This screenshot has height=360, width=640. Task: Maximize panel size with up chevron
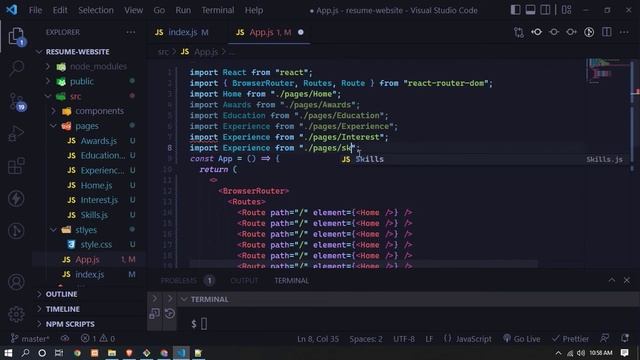tap(611, 280)
